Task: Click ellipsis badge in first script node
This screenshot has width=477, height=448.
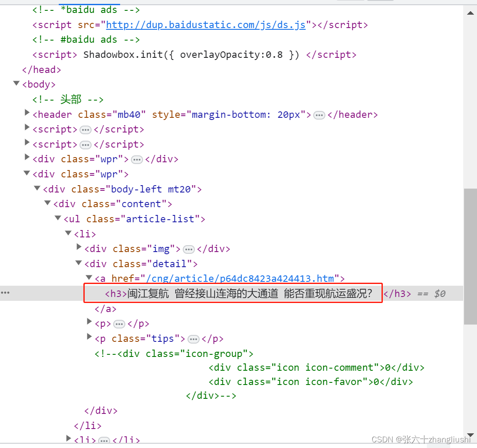Action: [85, 130]
